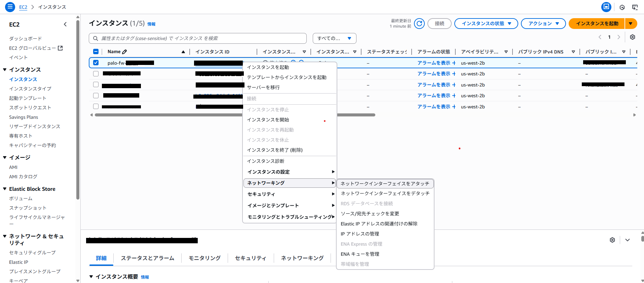
Task: Edit Name column pencil icon
Action: pyautogui.click(x=124, y=51)
